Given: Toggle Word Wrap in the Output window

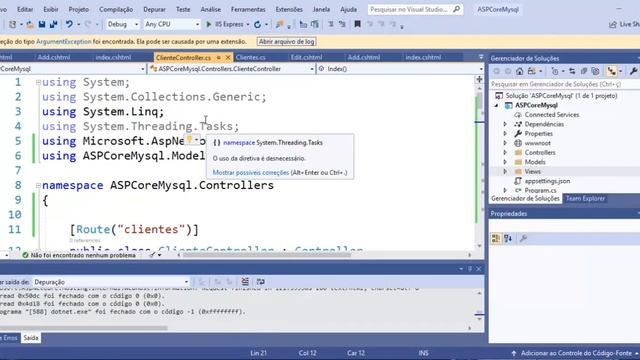Looking at the screenshot, I should [x=260, y=282].
